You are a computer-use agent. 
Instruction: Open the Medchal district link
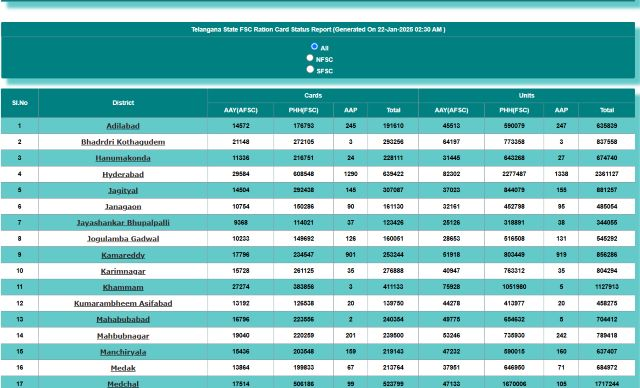pos(123,384)
